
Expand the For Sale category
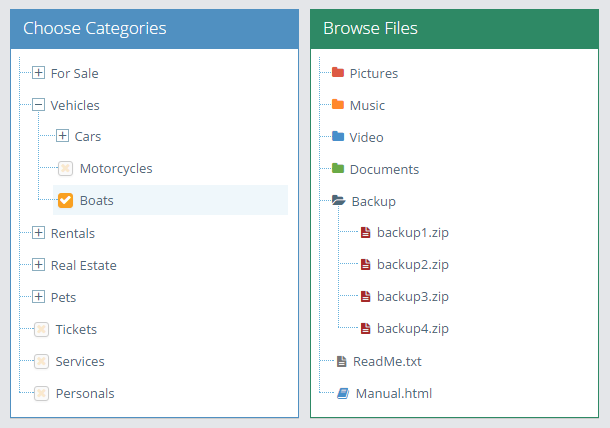click(x=38, y=72)
